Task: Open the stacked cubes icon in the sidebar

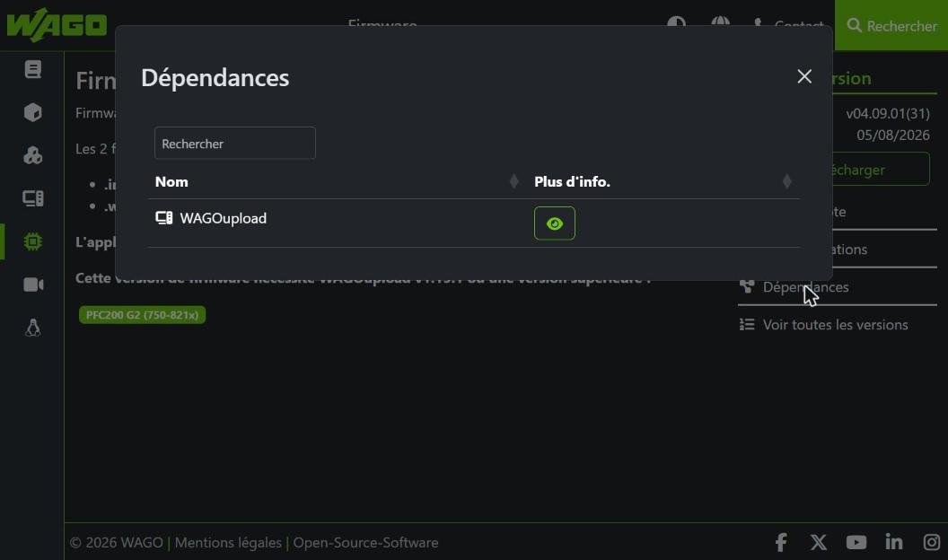Action: pos(32,155)
